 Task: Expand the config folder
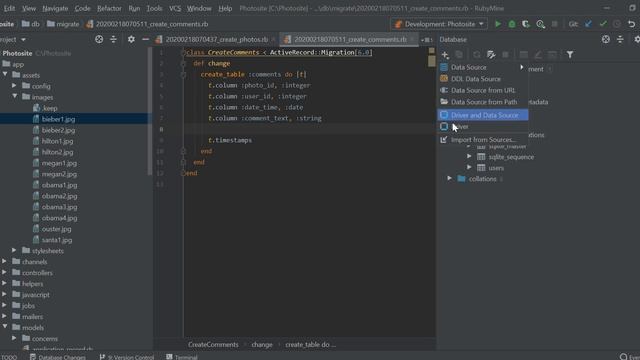pos(14,86)
